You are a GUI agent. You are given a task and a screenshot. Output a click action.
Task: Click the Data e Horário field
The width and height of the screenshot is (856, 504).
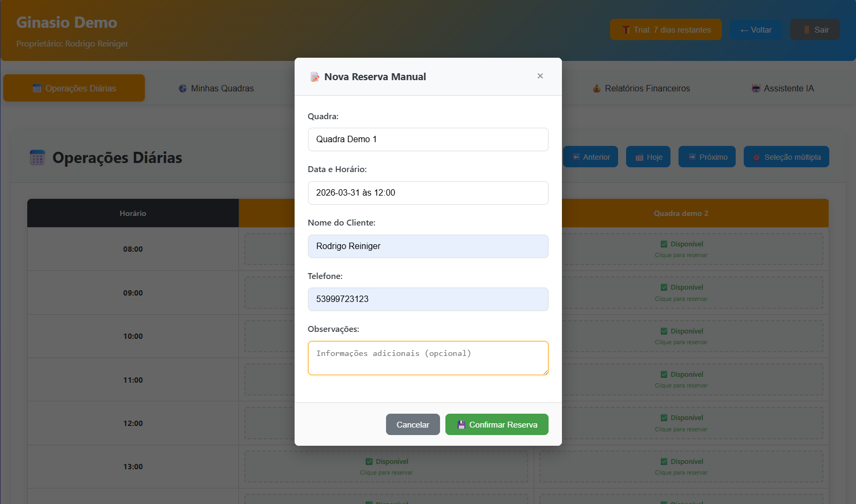[x=428, y=193]
